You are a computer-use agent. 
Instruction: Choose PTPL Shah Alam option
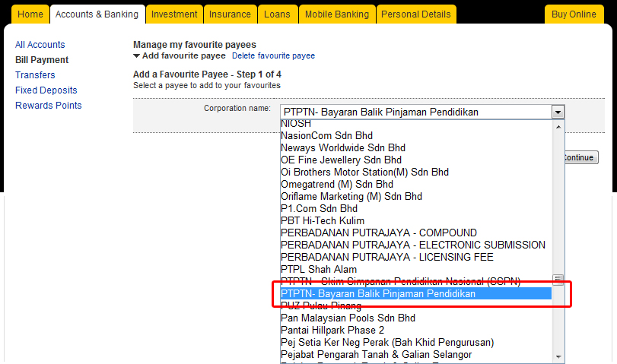coord(416,270)
